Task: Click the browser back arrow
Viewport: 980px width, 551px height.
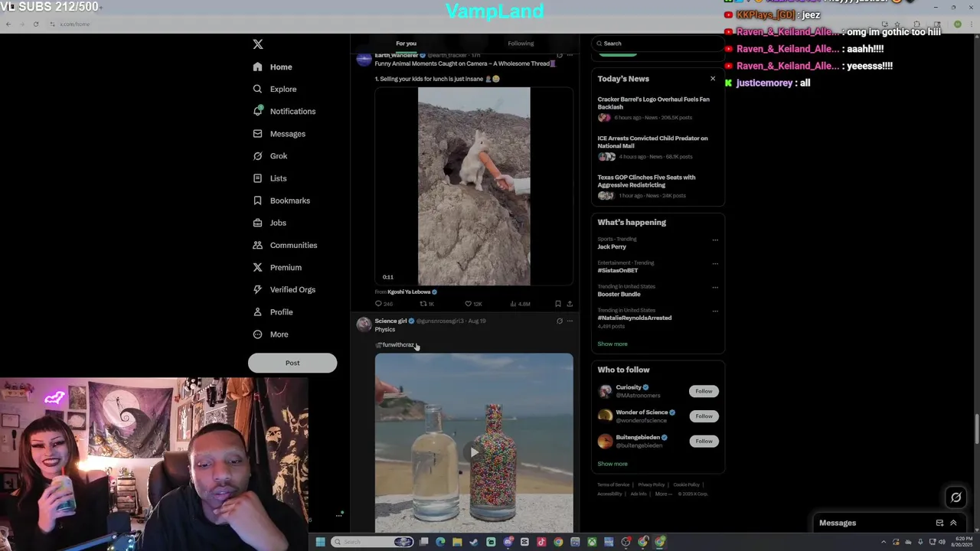Action: click(8, 24)
